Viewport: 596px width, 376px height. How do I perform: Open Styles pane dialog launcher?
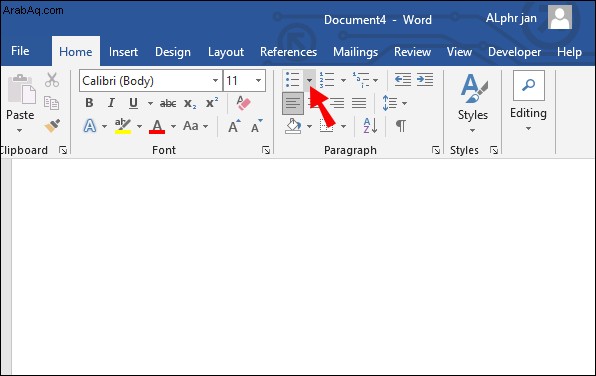(494, 151)
